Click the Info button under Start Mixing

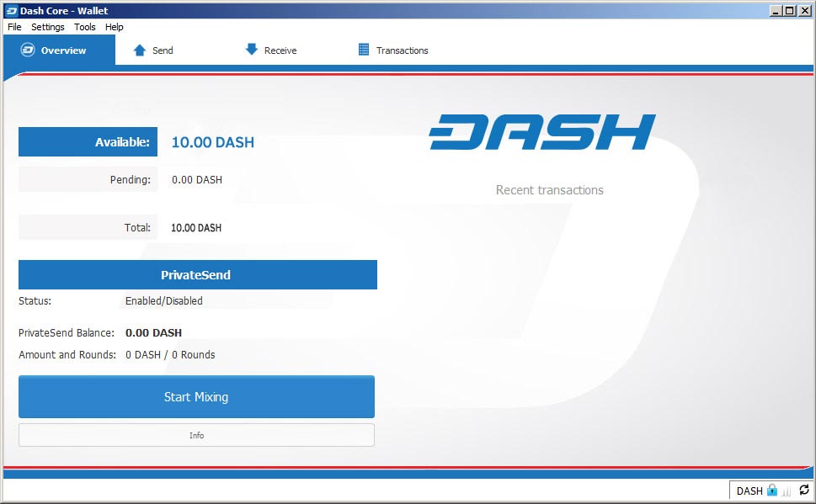coord(196,435)
